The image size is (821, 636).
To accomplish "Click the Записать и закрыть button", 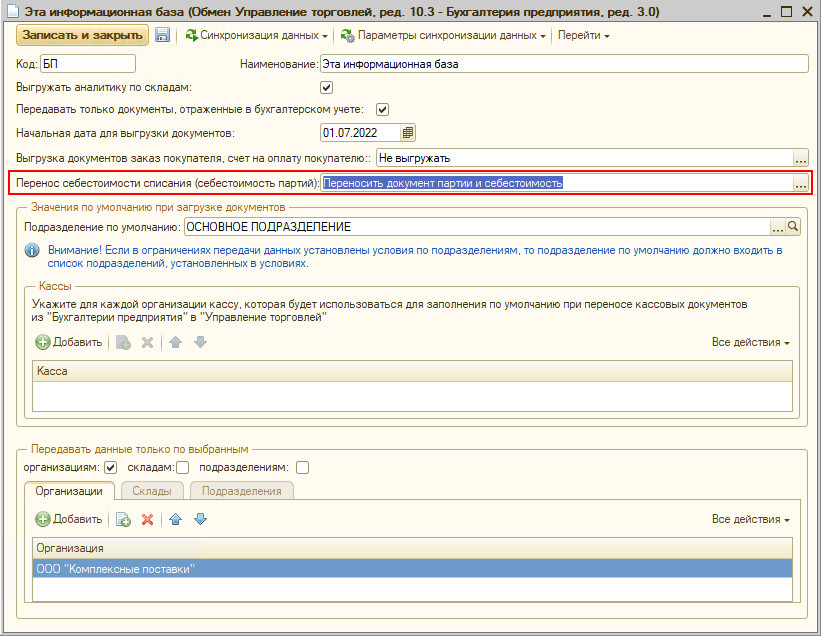I will 82,35.
